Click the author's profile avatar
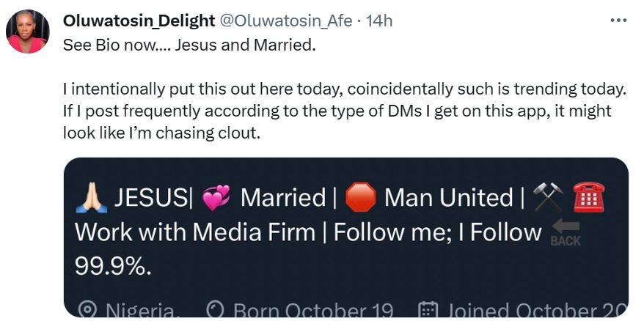The image size is (644, 321). (26, 32)
